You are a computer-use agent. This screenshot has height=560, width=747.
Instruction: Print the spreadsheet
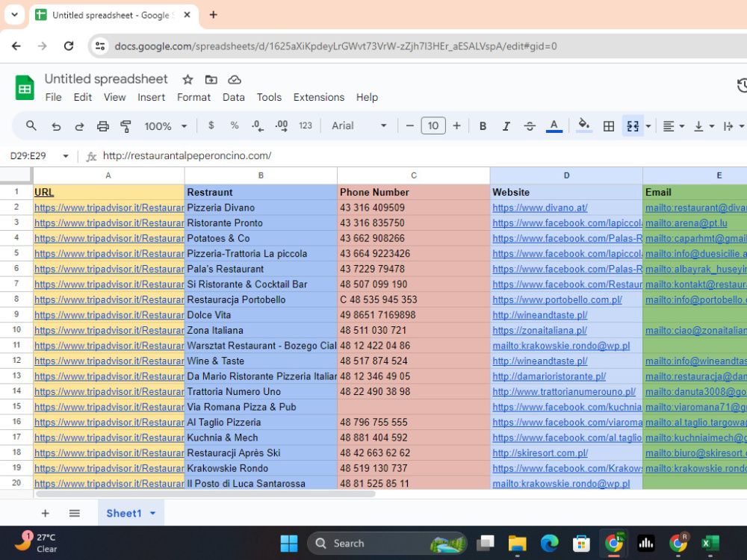[x=102, y=126]
